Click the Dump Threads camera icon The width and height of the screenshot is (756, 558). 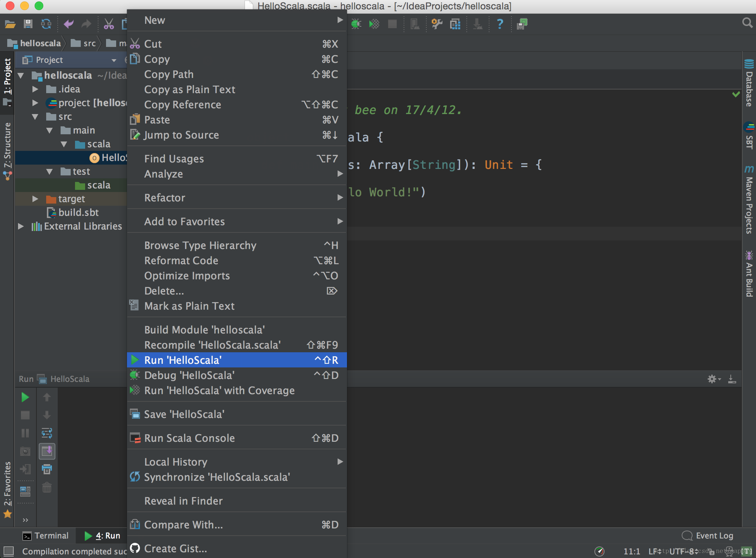click(25, 451)
